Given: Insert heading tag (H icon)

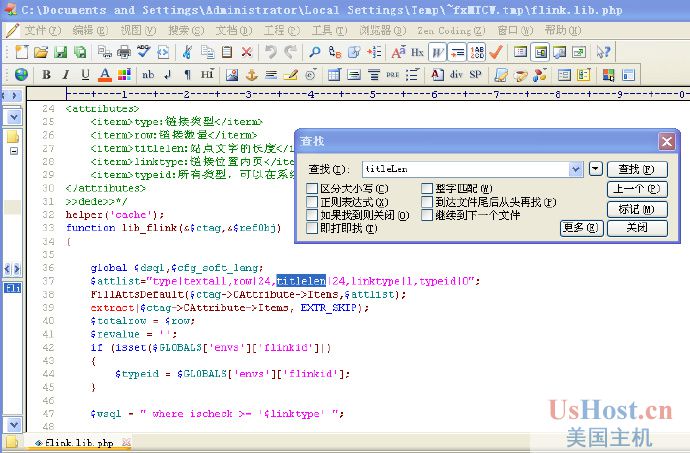Looking at the screenshot, I should pos(207,75).
